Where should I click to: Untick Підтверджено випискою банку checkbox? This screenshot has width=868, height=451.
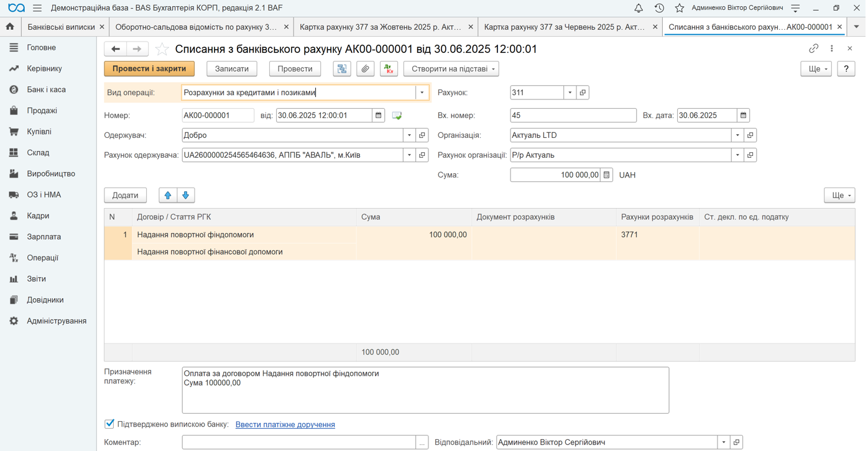109,424
